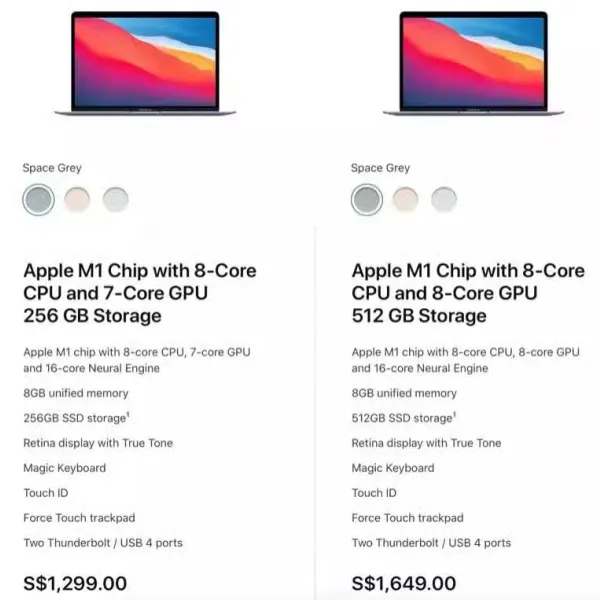Click the S$1,299.00 price
The height and width of the screenshot is (600, 600).
click(x=75, y=584)
